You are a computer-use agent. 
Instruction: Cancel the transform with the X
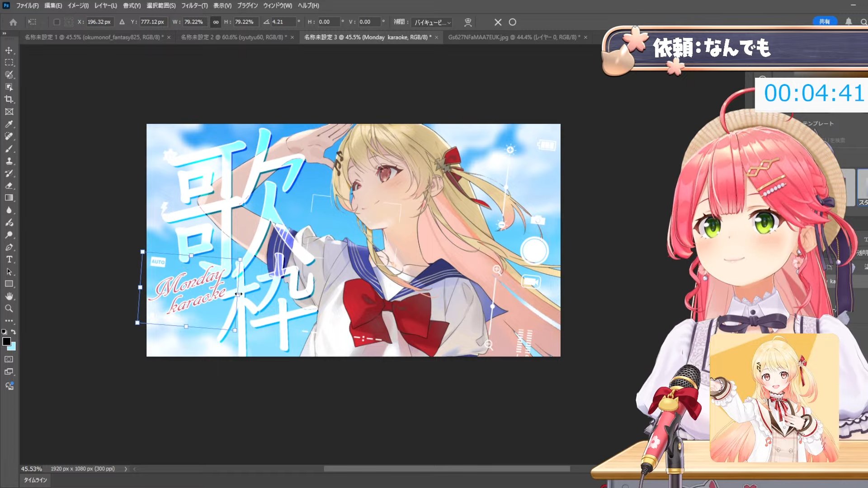(x=498, y=22)
